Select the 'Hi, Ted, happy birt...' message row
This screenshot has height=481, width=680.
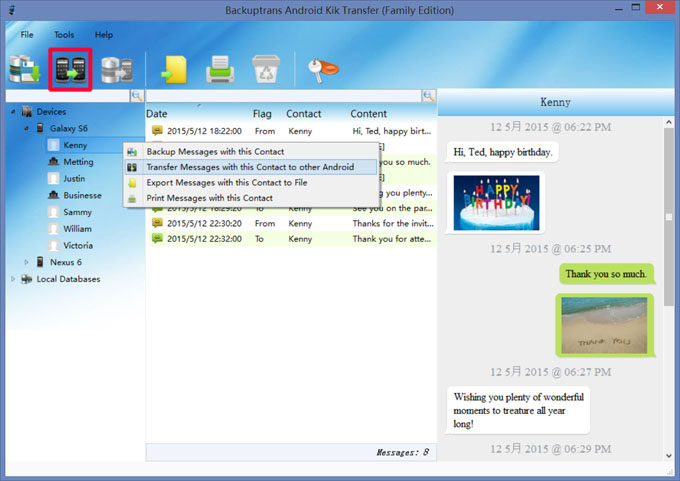click(291, 131)
